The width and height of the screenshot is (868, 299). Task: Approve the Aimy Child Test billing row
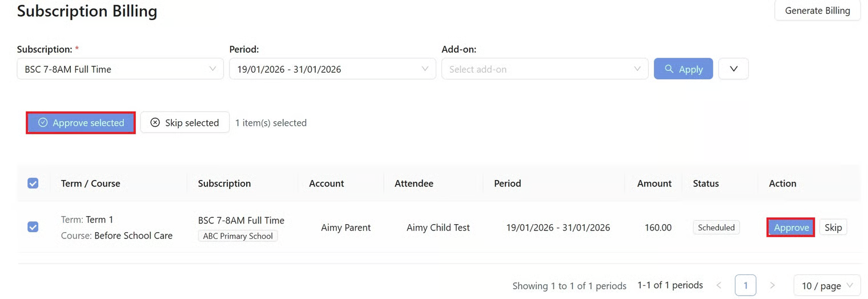point(790,228)
